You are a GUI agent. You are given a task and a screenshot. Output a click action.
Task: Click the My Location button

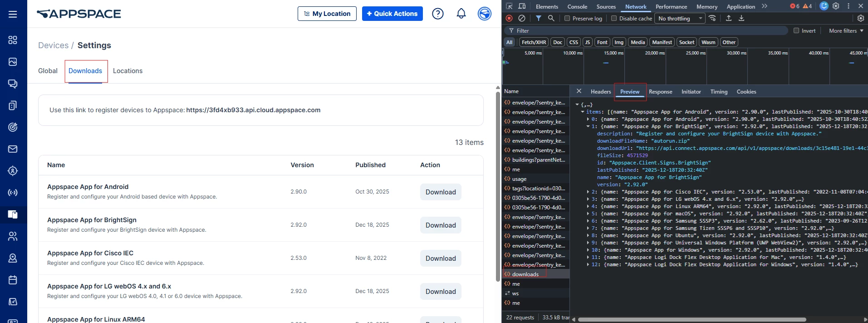click(x=327, y=14)
